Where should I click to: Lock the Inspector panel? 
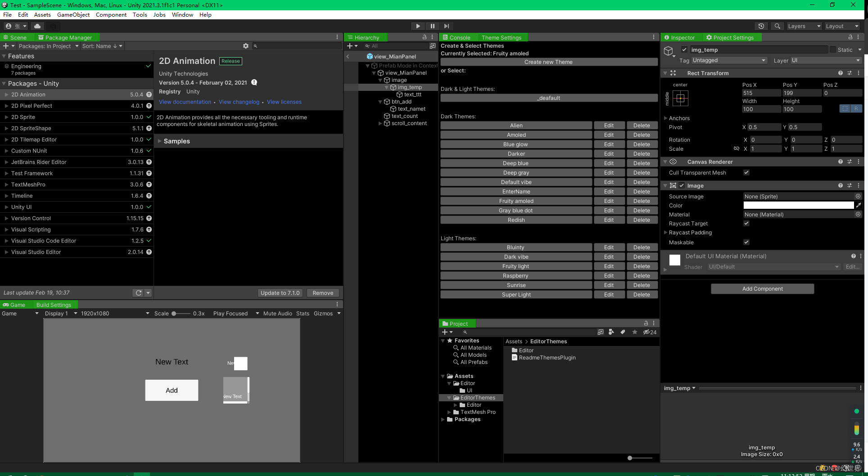click(850, 37)
